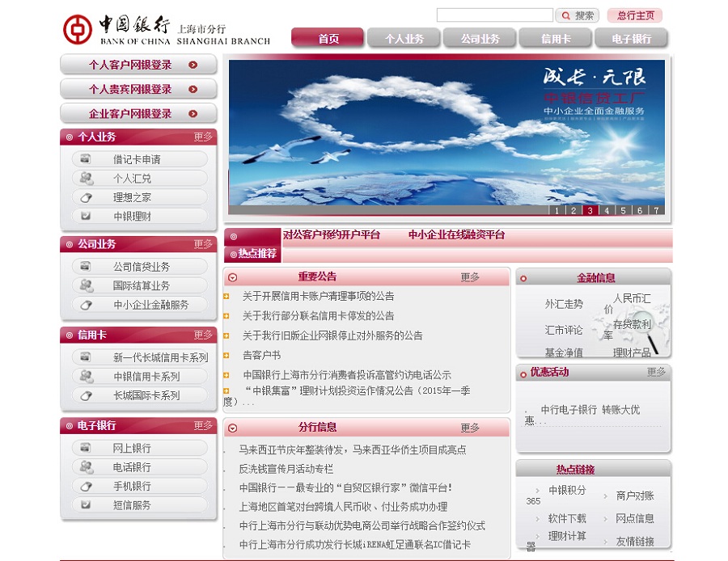Open 更多 in the 个人业务 panel

point(203,137)
